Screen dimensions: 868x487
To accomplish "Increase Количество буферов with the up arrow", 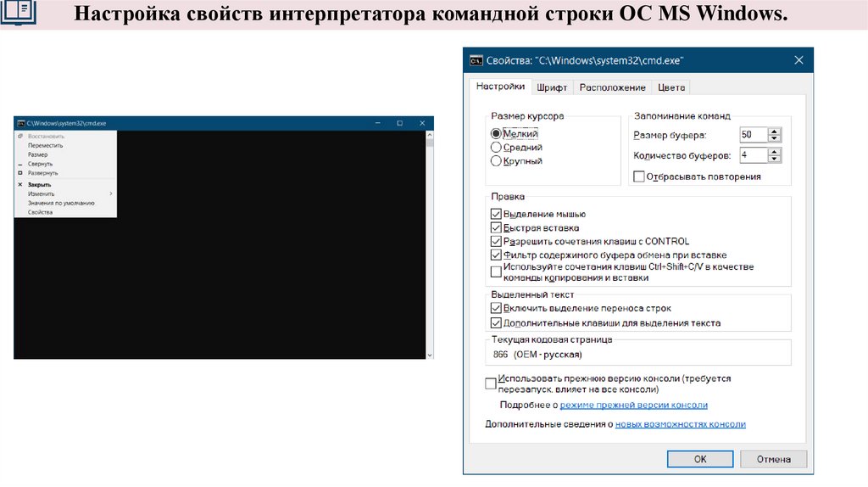I will [x=775, y=152].
